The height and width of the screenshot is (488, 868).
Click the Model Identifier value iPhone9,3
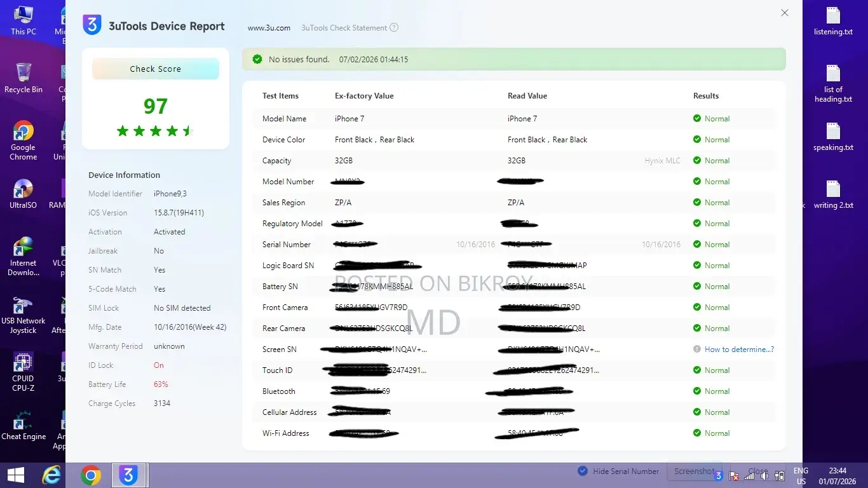[x=170, y=194]
